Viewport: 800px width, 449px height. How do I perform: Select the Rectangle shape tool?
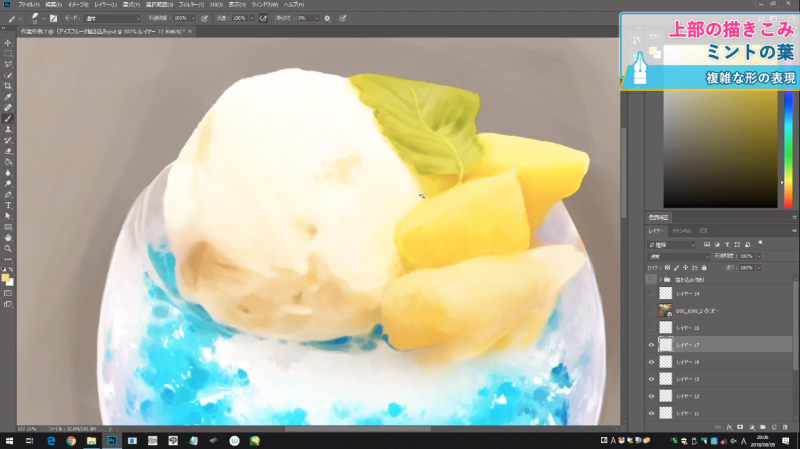tap(8, 227)
